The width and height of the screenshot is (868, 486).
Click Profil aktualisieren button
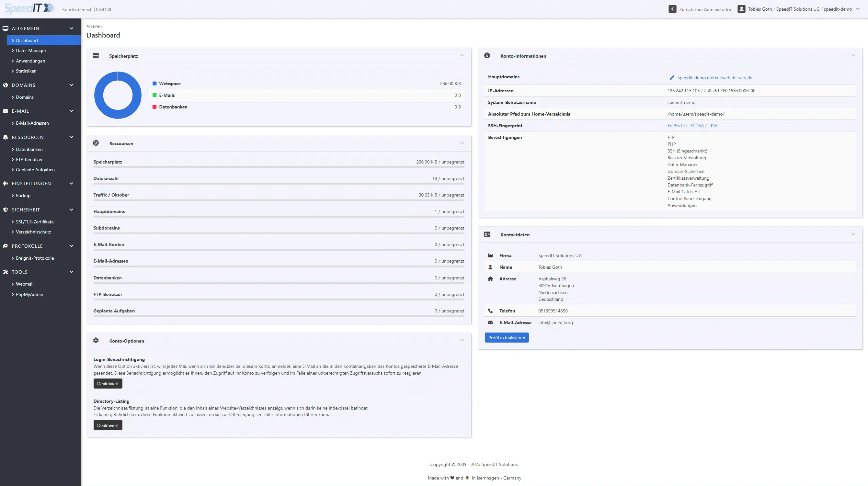(x=507, y=337)
